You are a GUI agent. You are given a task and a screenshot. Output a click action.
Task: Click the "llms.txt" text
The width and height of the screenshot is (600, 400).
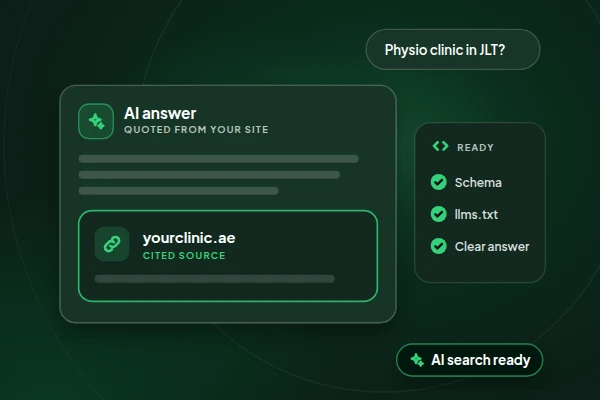(476, 215)
